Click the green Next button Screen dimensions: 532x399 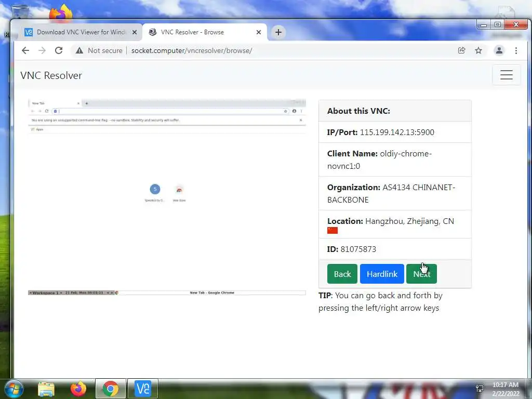(x=421, y=274)
